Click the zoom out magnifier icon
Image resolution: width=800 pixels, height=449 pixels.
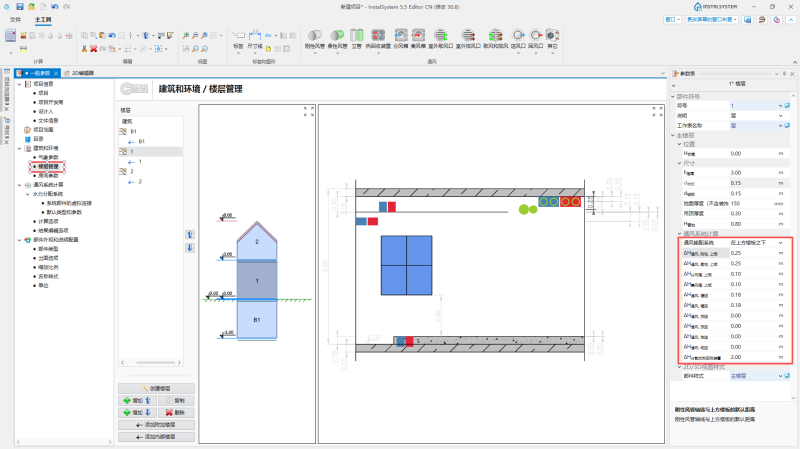(195, 35)
